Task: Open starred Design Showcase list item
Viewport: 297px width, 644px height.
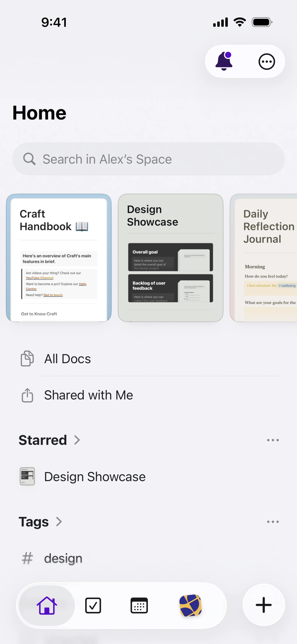Action: [95, 476]
